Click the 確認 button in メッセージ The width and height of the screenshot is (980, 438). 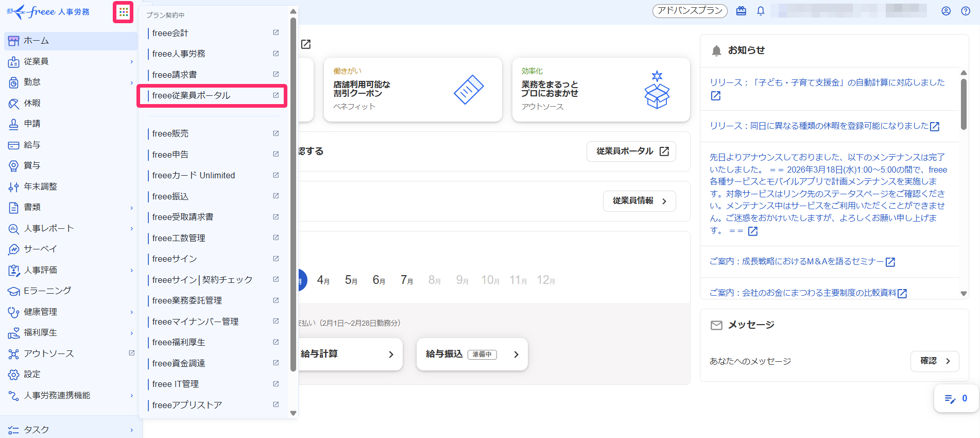point(935,361)
